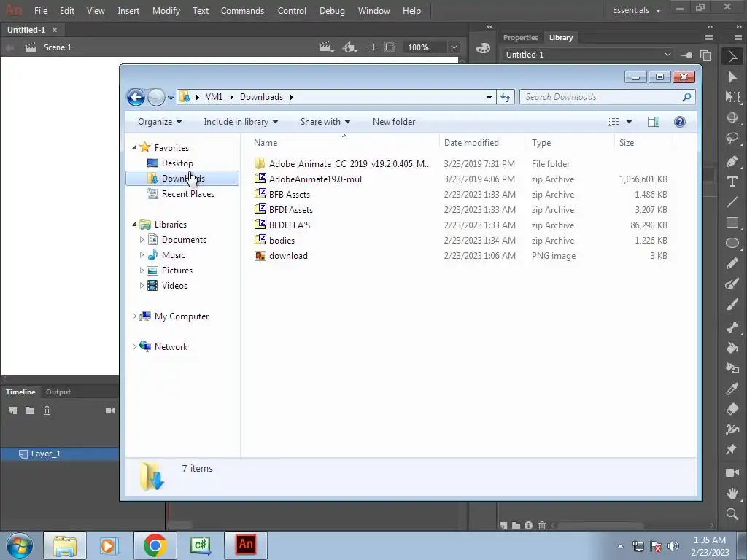Expand the My Computer tree node

pyautogui.click(x=134, y=316)
